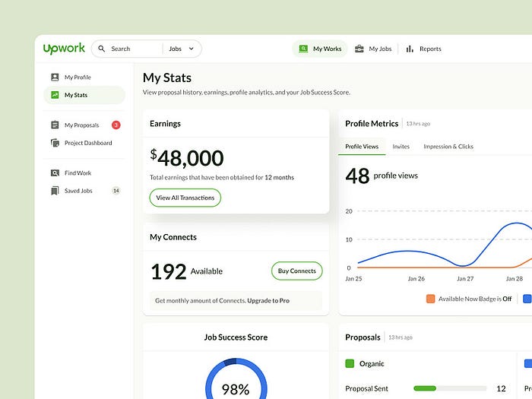Click the Jan 27 chart axis label
The image size is (532, 399).
(x=465, y=279)
